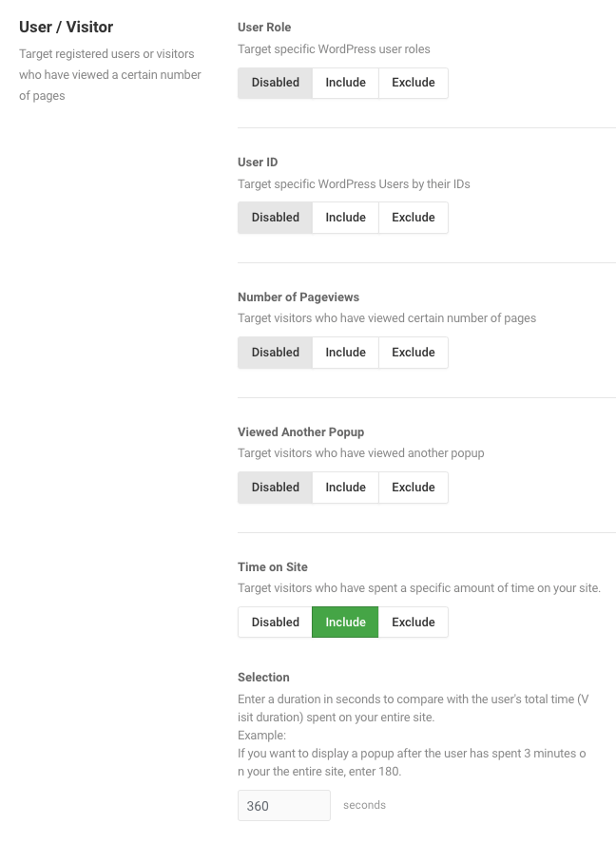Click the Selection field label
The width and height of the screenshot is (616, 843).
pos(263,677)
